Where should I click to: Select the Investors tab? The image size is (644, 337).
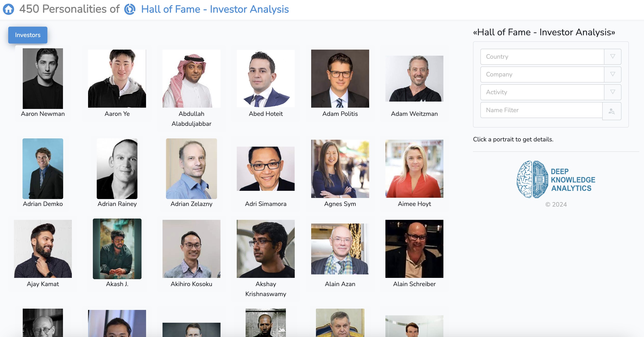pyautogui.click(x=28, y=35)
